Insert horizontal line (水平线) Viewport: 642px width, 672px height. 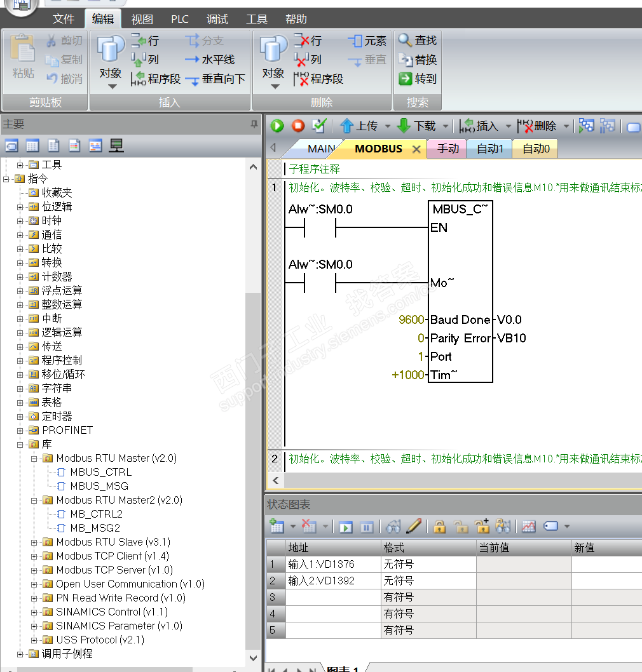210,60
